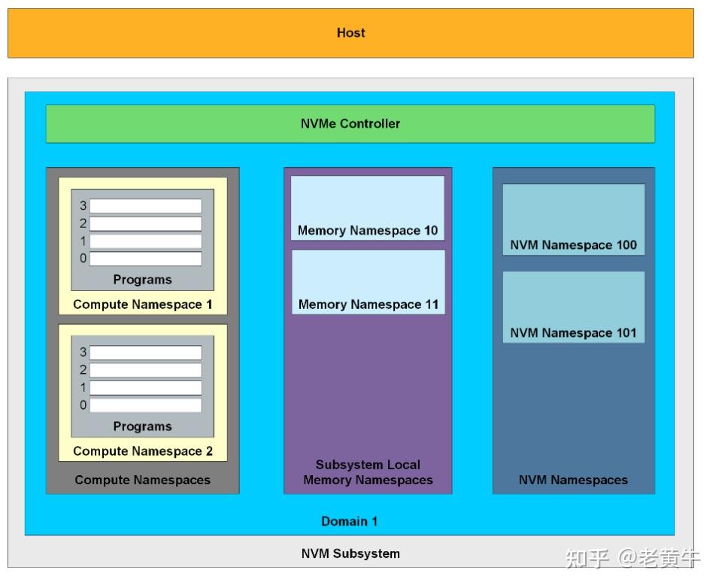Choose program slot 0 in Compute Namespace 1
This screenshot has width=719, height=588.
(x=146, y=259)
